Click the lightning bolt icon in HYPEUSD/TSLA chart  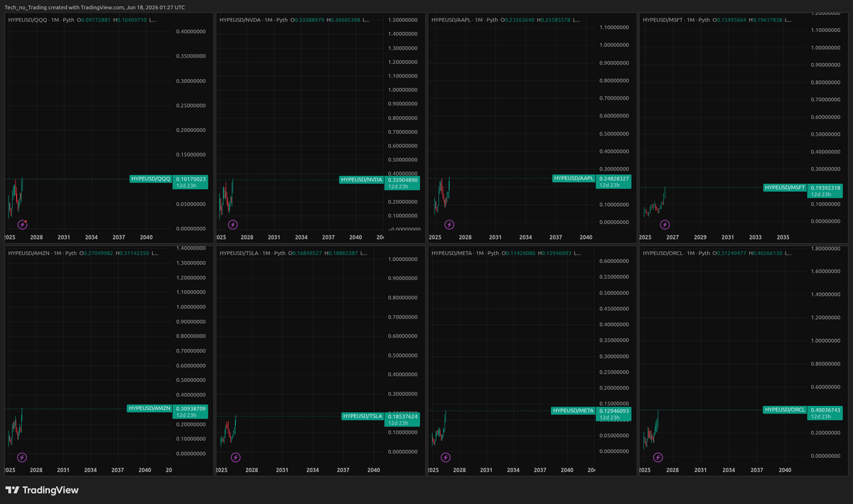[x=235, y=457]
